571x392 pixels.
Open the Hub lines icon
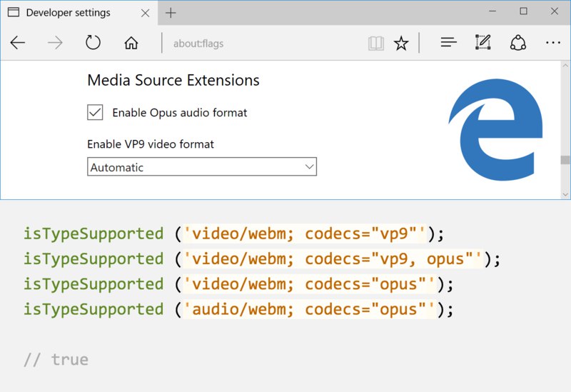(448, 43)
